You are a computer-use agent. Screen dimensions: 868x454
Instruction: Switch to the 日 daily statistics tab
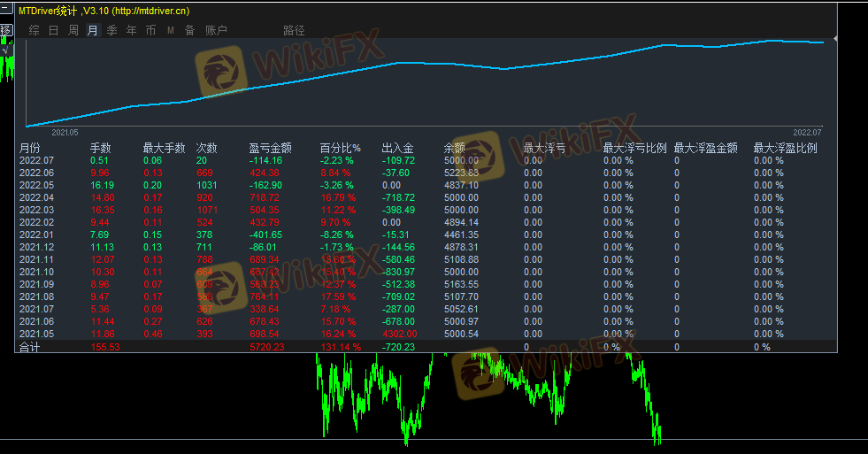click(x=53, y=30)
